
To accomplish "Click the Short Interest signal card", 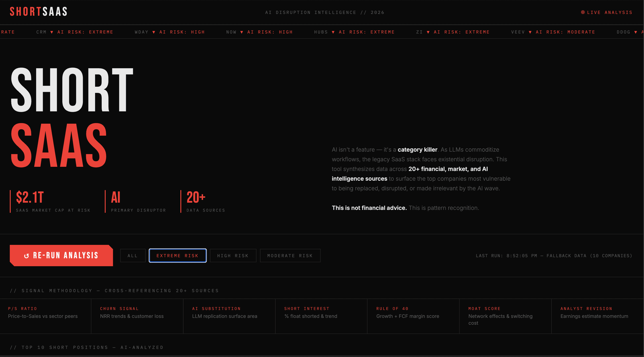I will coord(321,316).
